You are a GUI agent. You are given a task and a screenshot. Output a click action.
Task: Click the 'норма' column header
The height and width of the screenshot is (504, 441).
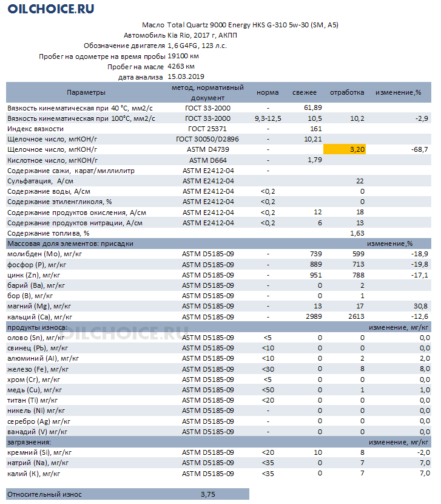[268, 92]
